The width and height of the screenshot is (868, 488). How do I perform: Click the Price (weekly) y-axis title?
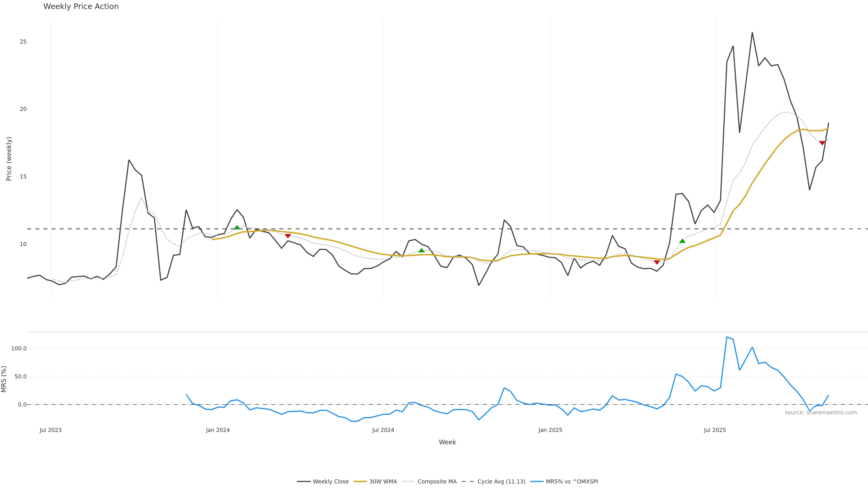tap(9, 159)
